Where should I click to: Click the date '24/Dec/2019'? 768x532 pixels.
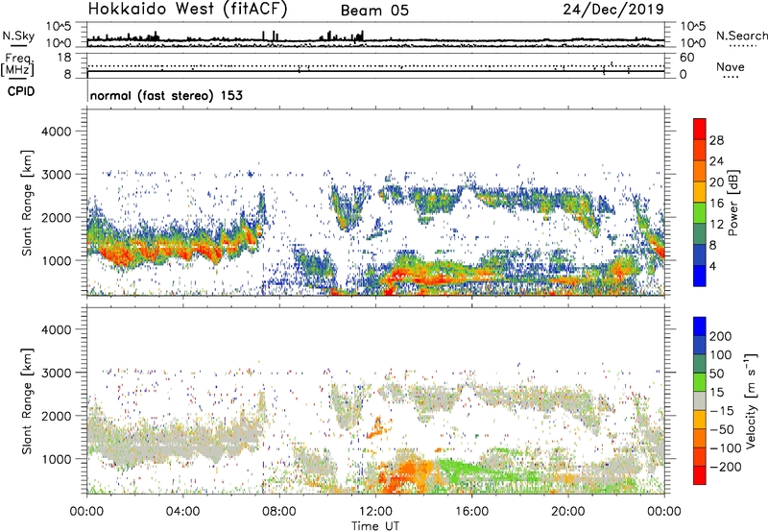tap(613, 10)
